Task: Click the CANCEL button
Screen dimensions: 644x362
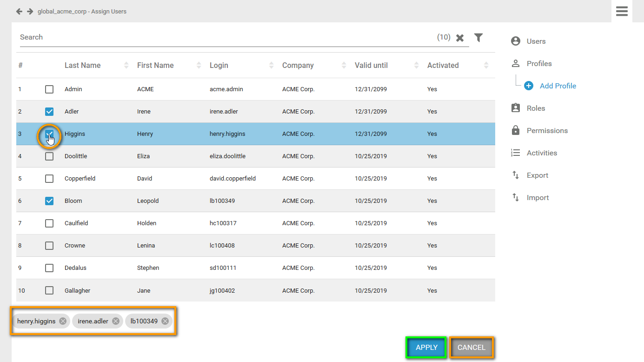Action: pos(471,348)
